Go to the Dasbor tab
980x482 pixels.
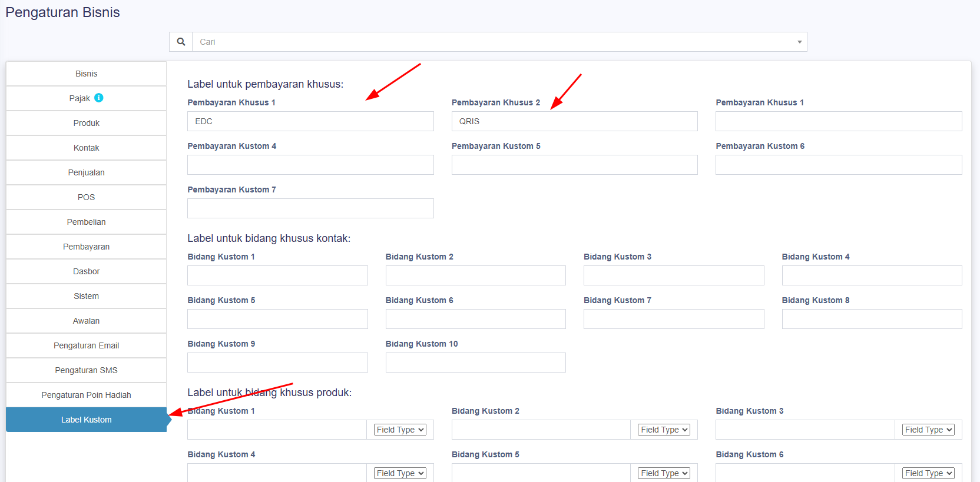click(x=86, y=271)
